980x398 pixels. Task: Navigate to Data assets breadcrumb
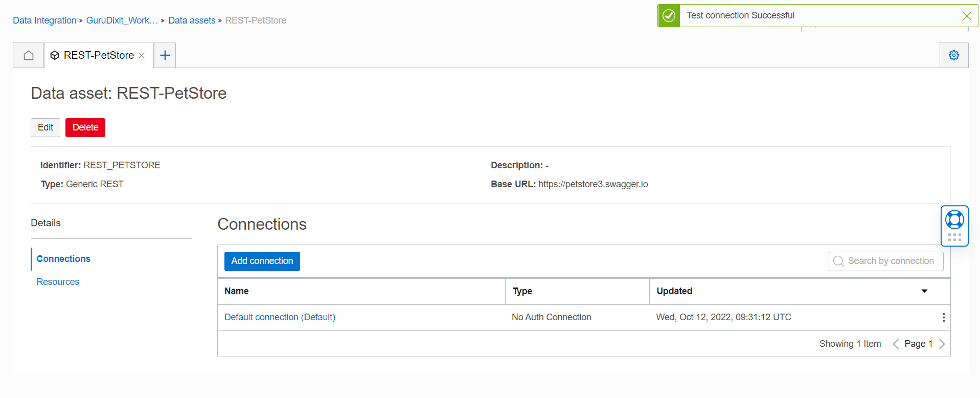tap(192, 20)
